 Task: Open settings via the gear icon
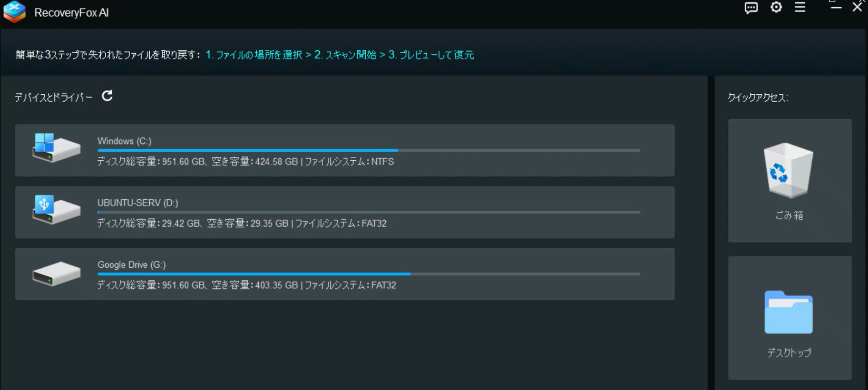(776, 7)
